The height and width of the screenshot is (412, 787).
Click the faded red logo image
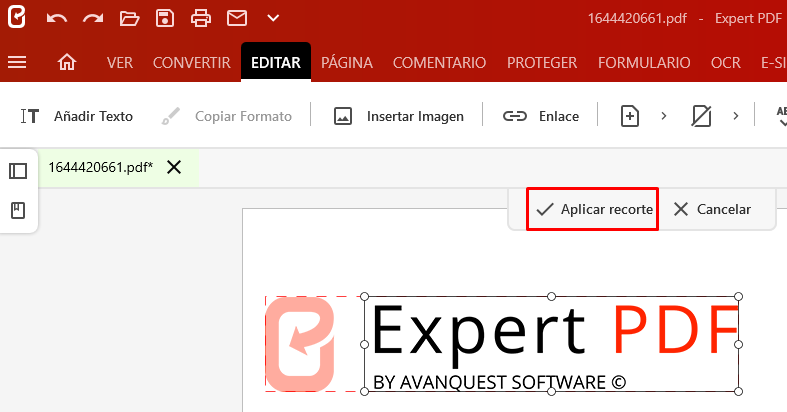pos(300,344)
